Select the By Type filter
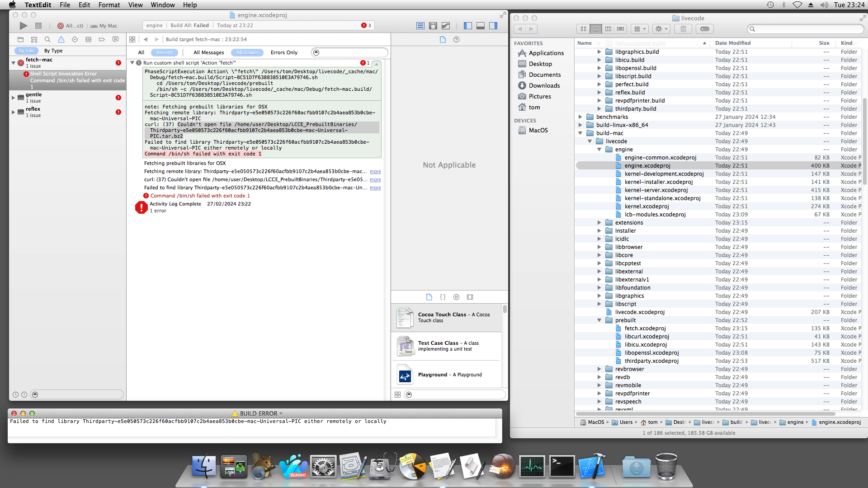 pyautogui.click(x=53, y=51)
